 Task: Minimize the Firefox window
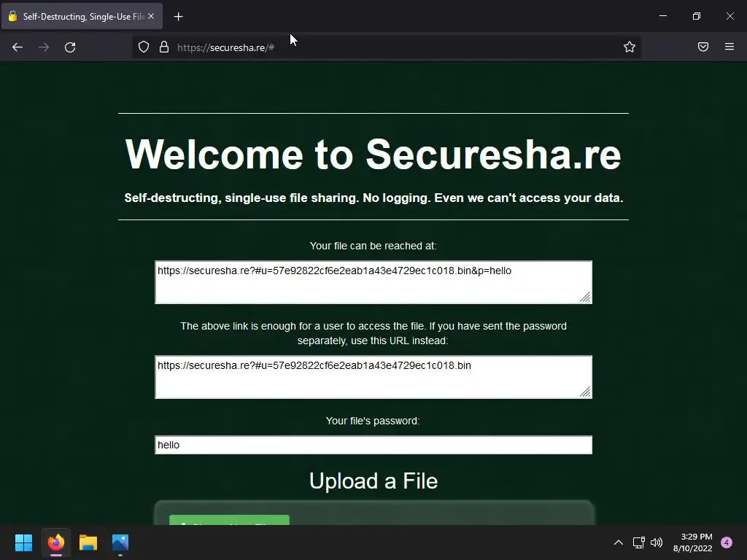(x=662, y=16)
